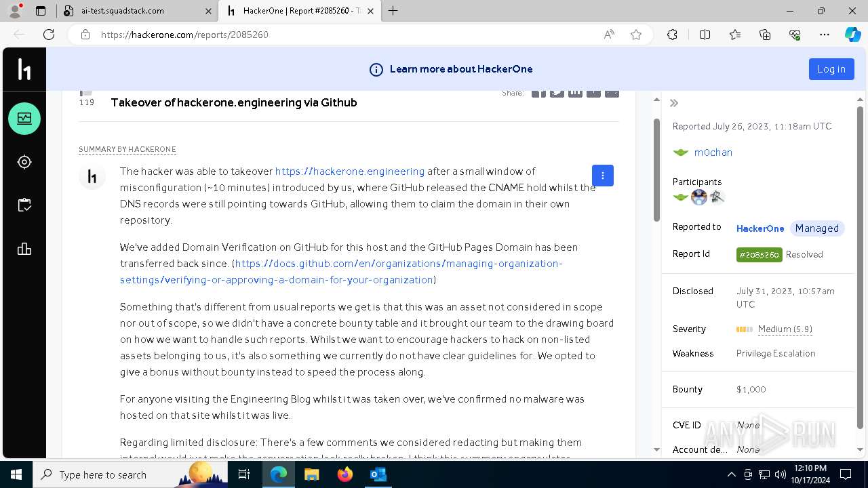Screen dimensions: 868x488
Task: Open the tab actions menu icon
Action: click(41, 11)
